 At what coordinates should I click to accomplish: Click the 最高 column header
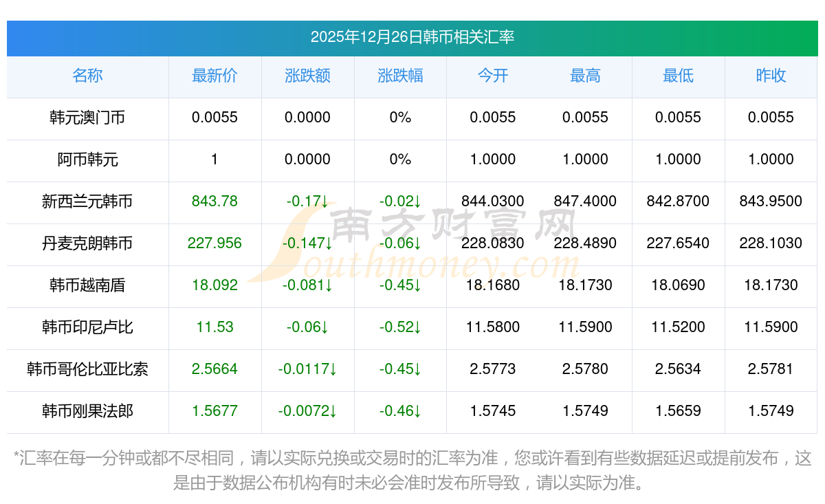click(585, 76)
